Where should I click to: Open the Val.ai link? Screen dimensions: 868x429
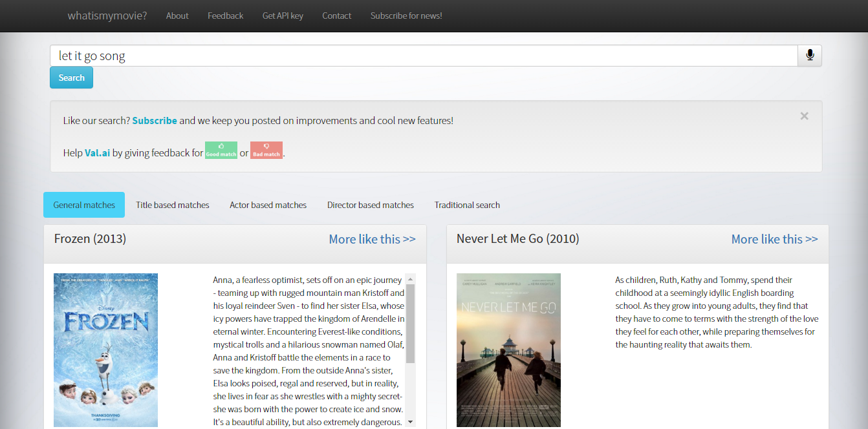pos(98,153)
